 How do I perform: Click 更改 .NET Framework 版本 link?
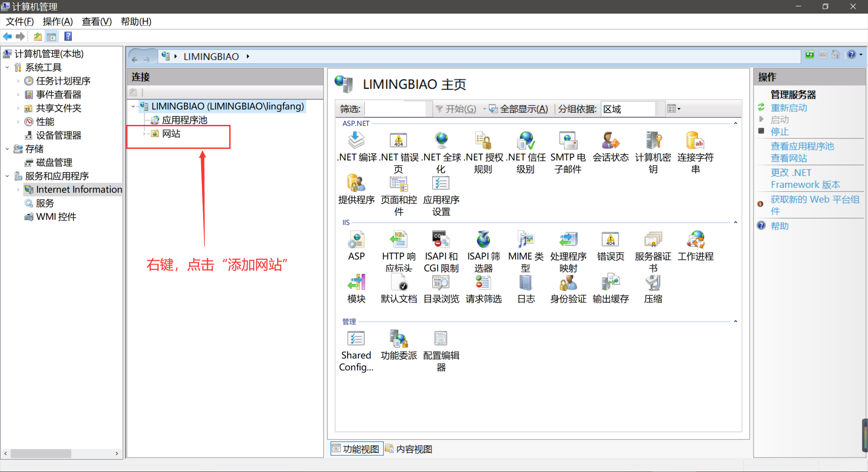click(x=805, y=178)
